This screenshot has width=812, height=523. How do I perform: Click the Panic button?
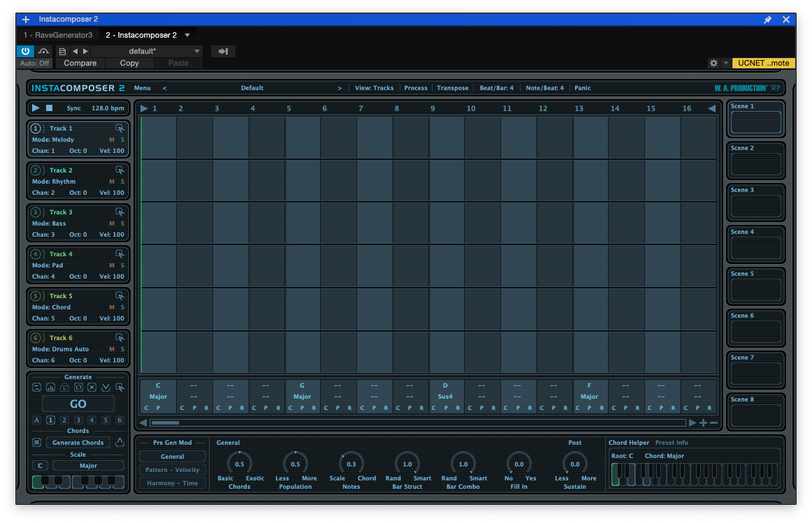pyautogui.click(x=583, y=88)
